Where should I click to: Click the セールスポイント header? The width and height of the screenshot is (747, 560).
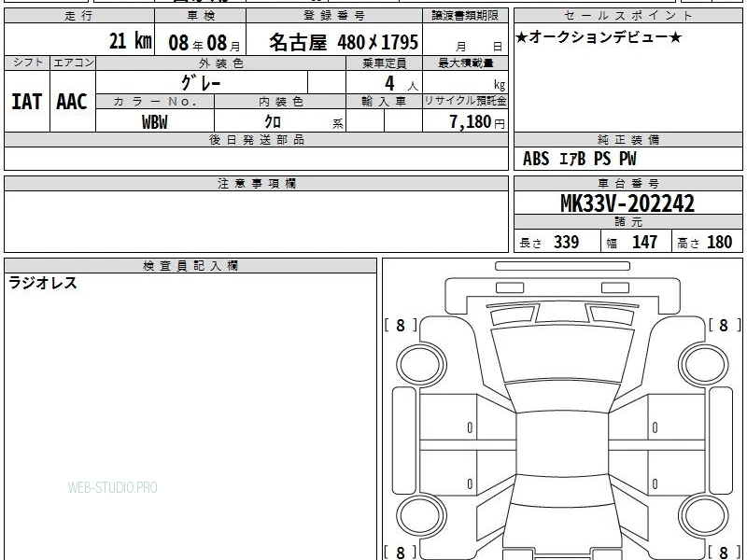tap(628, 16)
